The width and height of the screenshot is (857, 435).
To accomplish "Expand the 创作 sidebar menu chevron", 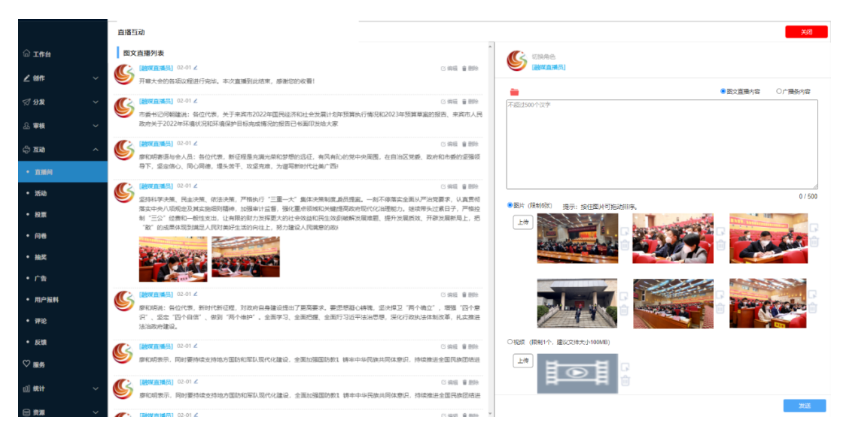I will click(x=96, y=78).
